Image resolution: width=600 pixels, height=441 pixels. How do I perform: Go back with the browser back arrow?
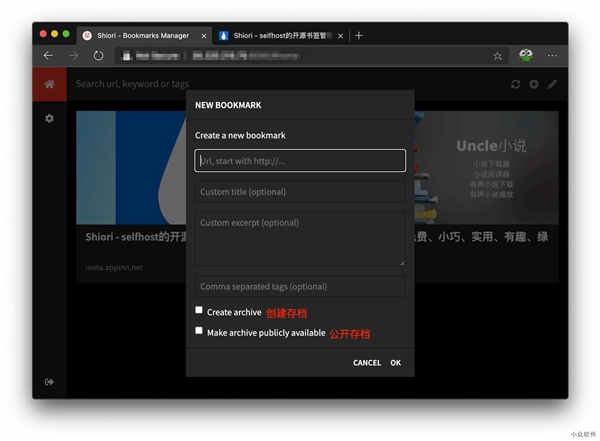click(48, 56)
